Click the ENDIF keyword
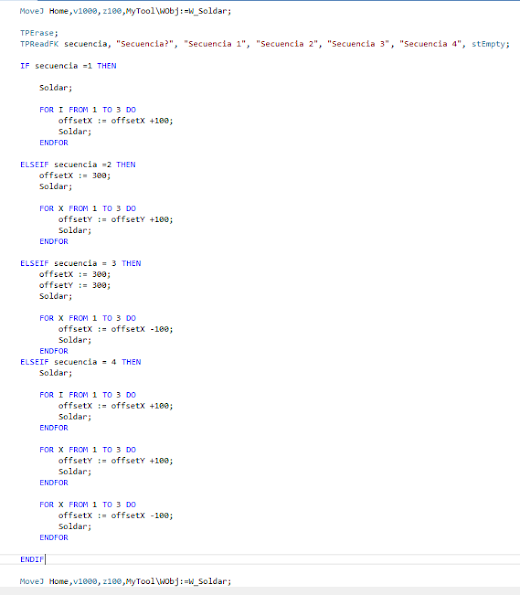Viewport: 520px width, 595px height. coord(32,559)
